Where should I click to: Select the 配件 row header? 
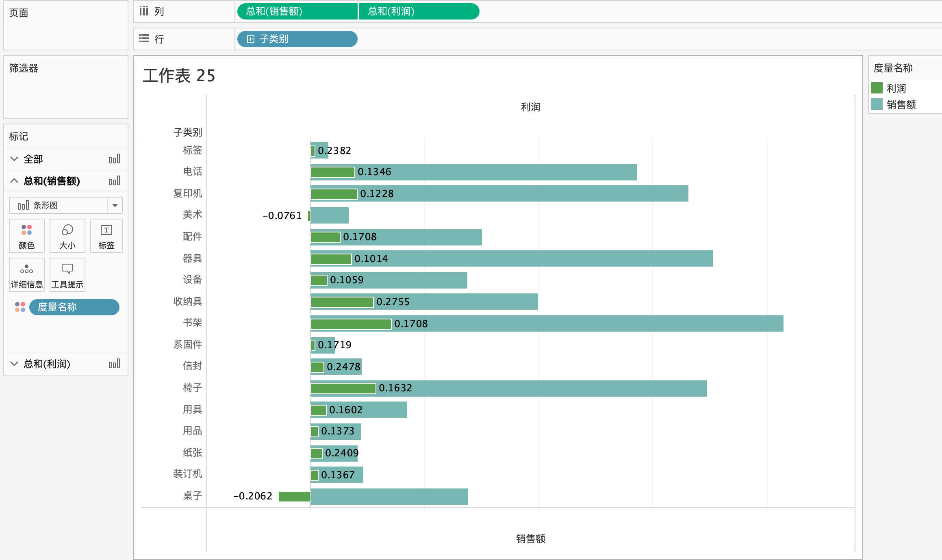click(192, 237)
